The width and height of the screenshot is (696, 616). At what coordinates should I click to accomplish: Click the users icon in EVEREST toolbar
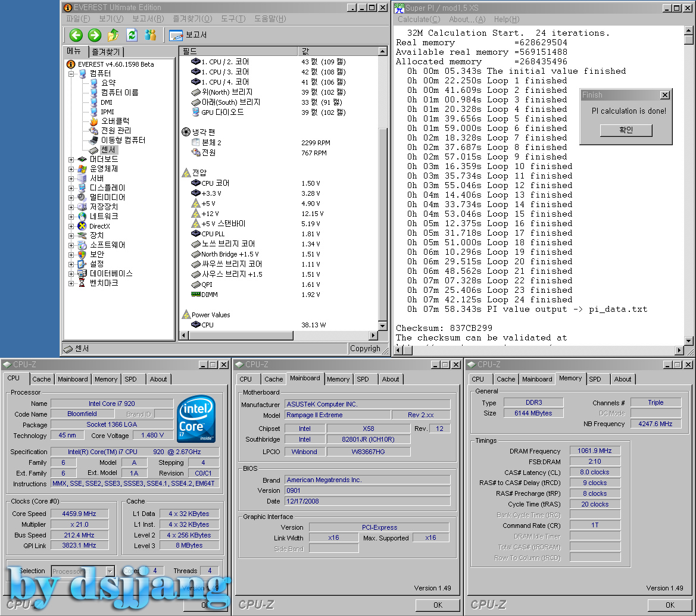[x=151, y=35]
